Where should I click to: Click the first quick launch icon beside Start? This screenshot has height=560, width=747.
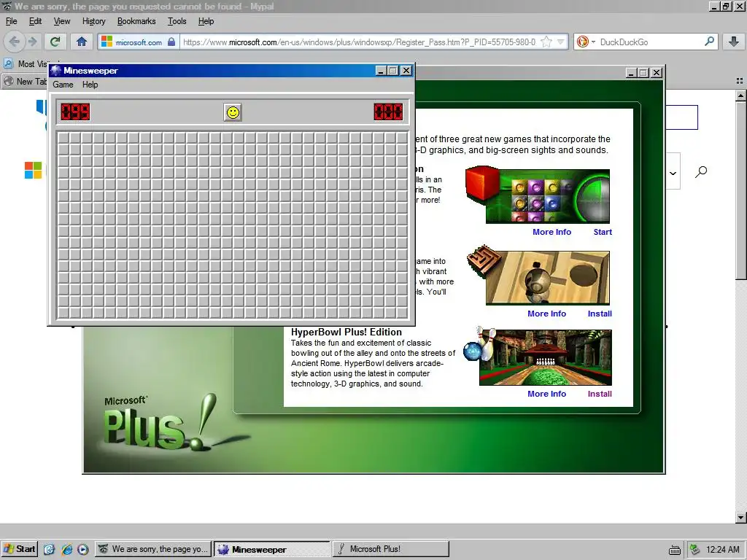click(49, 549)
